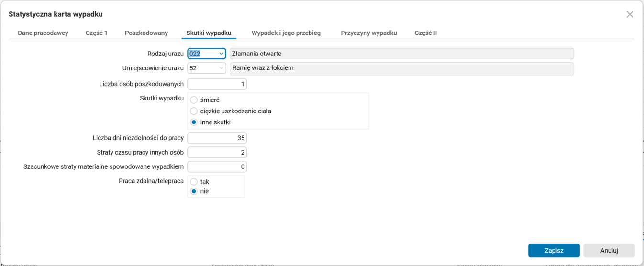644x266 pixels.
Task: Select nie for Praca zdalna/telepraca
Action: [x=194, y=191]
